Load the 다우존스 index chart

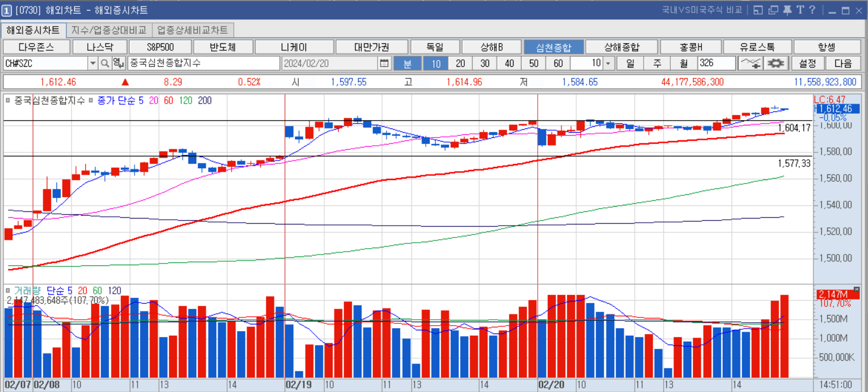36,47
